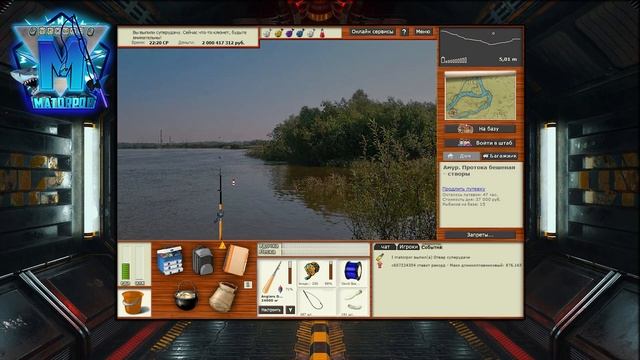Click the fish trophy event icon
This screenshot has height=360, width=640.
380,257
